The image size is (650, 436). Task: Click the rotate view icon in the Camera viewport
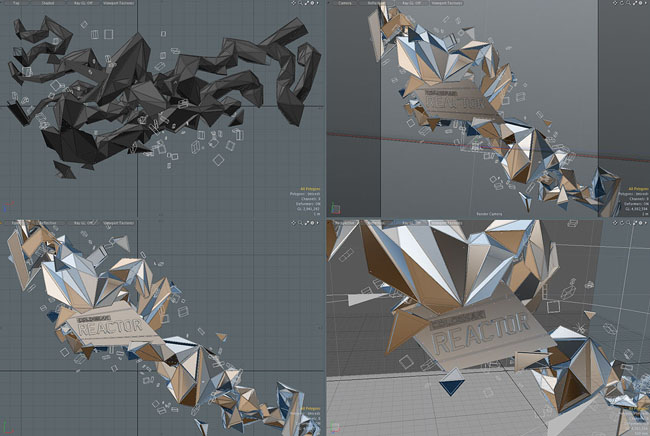point(621,3)
